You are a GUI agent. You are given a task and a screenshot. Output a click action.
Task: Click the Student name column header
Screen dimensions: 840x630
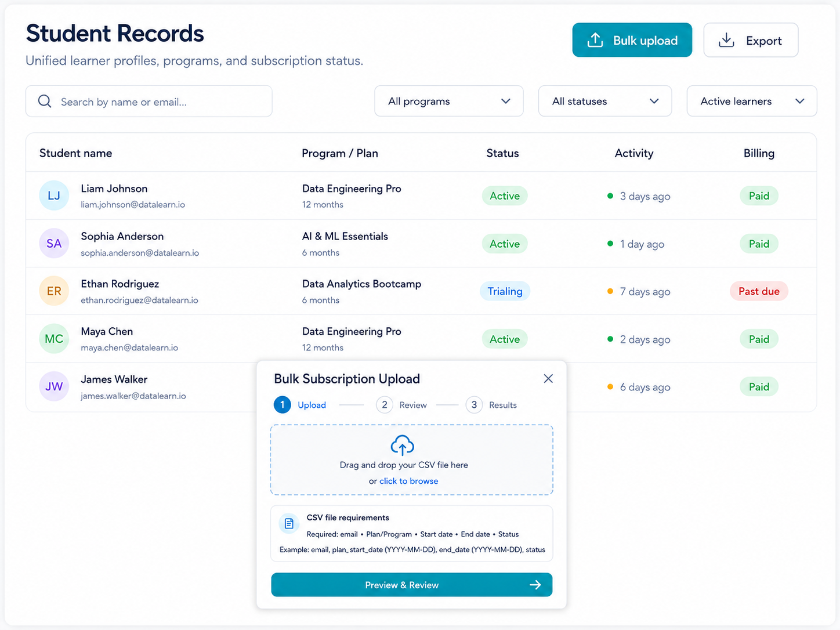76,153
